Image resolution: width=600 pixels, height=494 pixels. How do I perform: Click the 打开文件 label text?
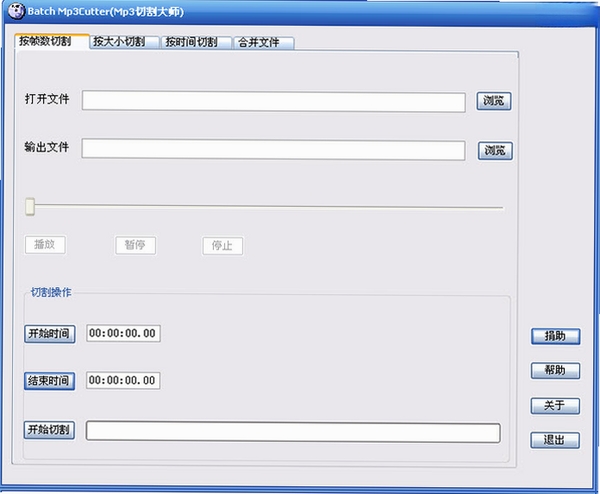(47, 99)
